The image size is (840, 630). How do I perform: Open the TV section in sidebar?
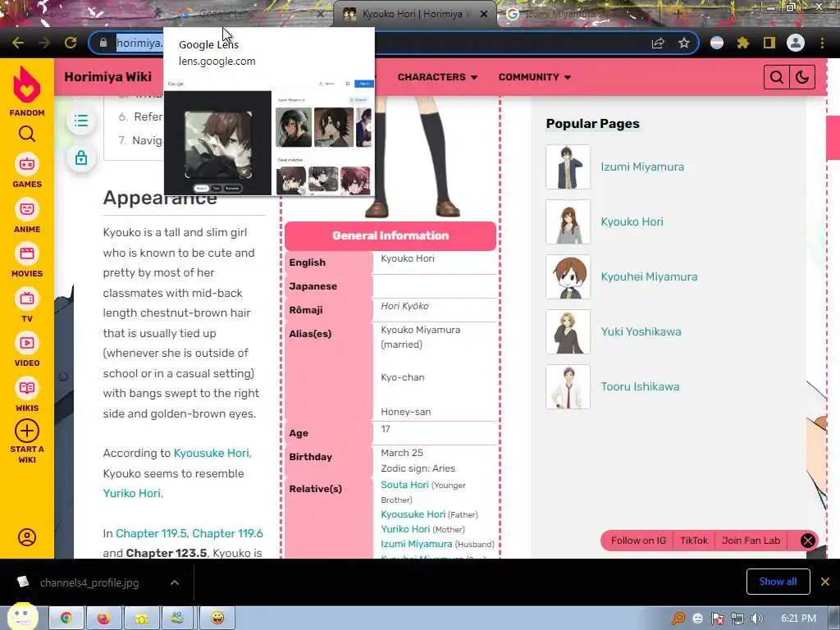tap(27, 305)
